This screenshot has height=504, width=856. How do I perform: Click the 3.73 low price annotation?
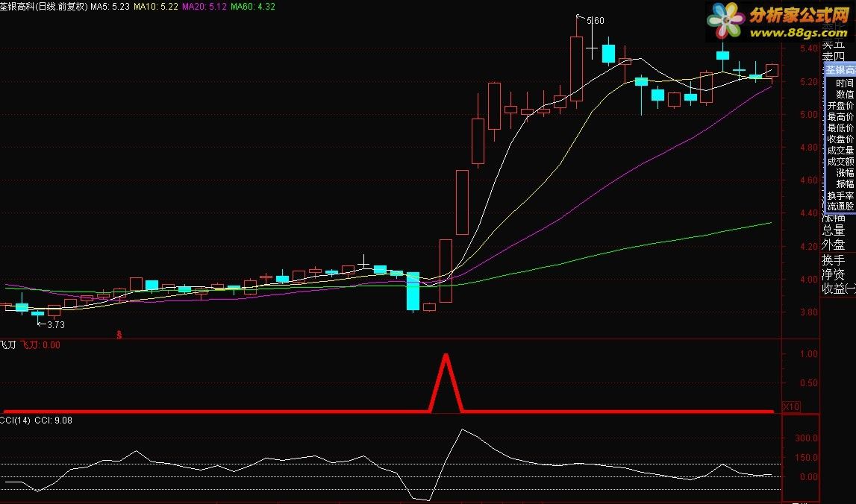(56, 324)
